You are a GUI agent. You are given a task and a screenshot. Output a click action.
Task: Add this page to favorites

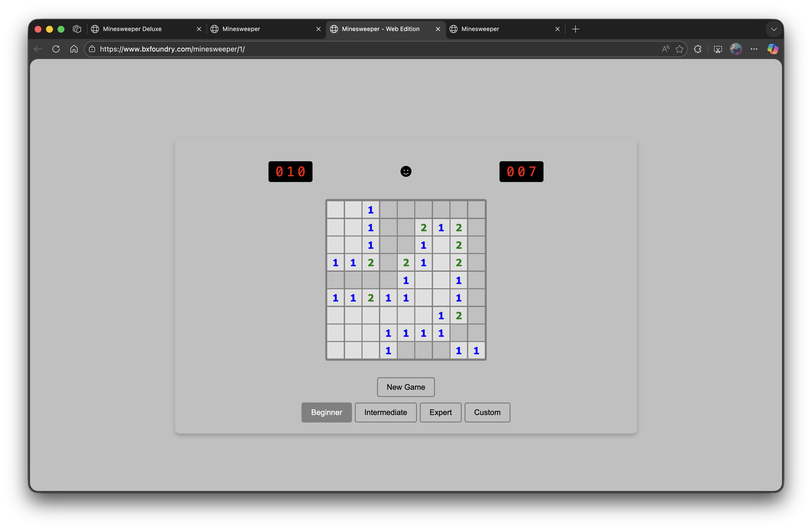tap(679, 49)
